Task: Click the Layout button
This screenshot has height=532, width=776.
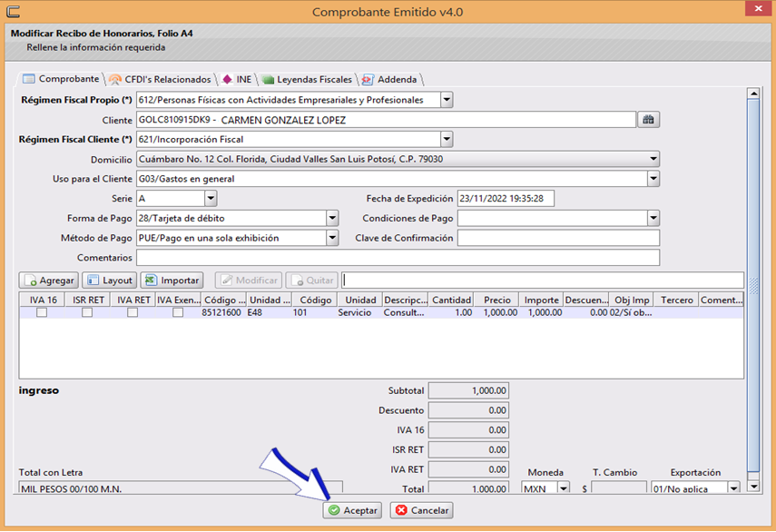Action: click(x=110, y=281)
